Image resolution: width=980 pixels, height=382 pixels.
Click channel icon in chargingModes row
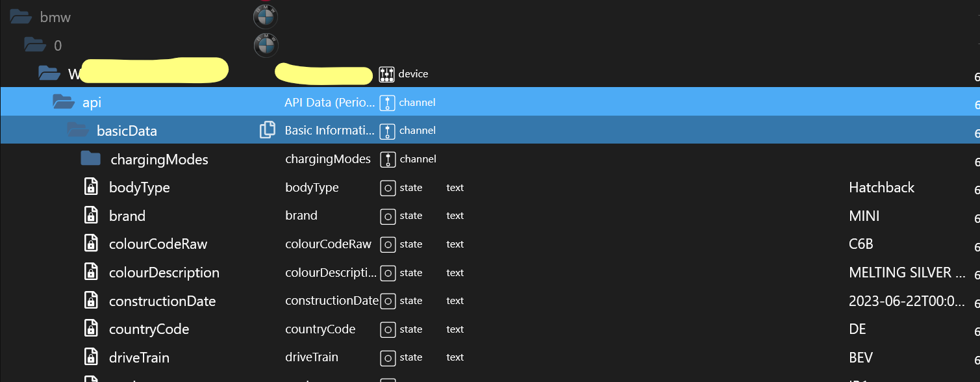[388, 159]
